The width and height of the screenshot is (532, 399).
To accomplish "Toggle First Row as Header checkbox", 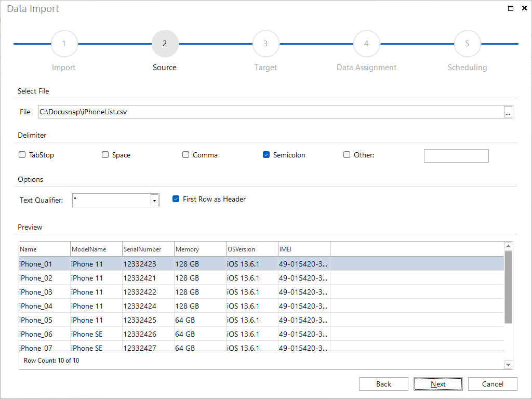I will click(176, 199).
